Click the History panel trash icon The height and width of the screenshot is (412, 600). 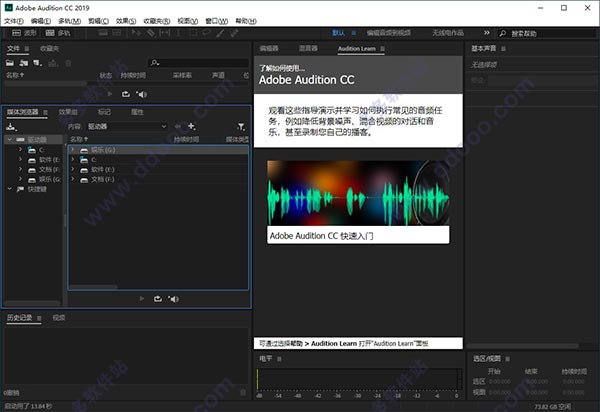pyautogui.click(x=243, y=392)
